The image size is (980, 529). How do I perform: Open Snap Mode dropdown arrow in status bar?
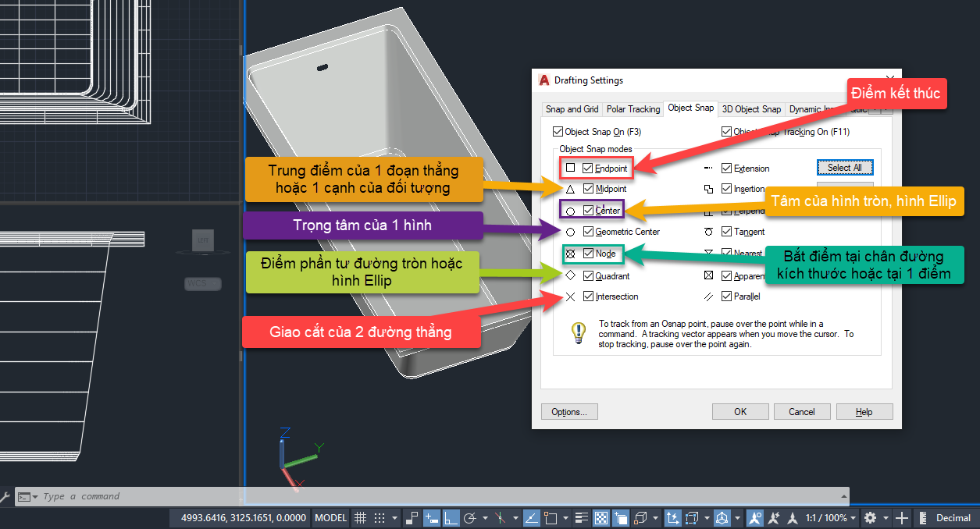[394, 517]
